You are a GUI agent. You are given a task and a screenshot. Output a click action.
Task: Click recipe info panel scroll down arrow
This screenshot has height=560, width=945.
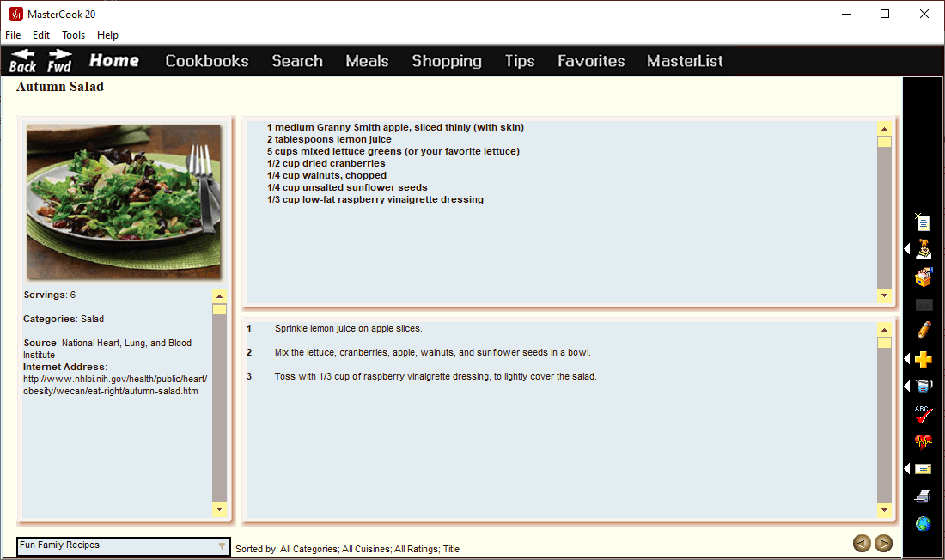(x=219, y=509)
